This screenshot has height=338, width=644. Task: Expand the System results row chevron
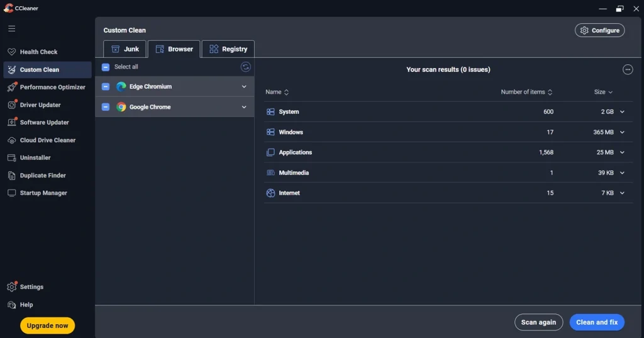coord(622,112)
